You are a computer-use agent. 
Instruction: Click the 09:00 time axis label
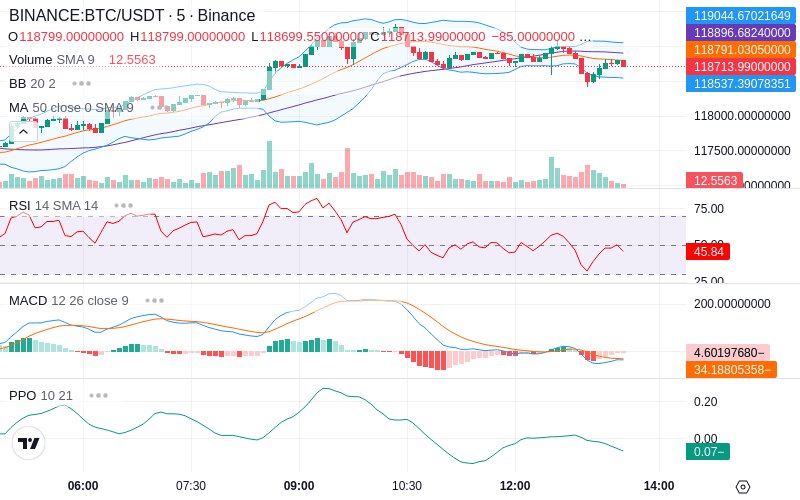pos(299,486)
